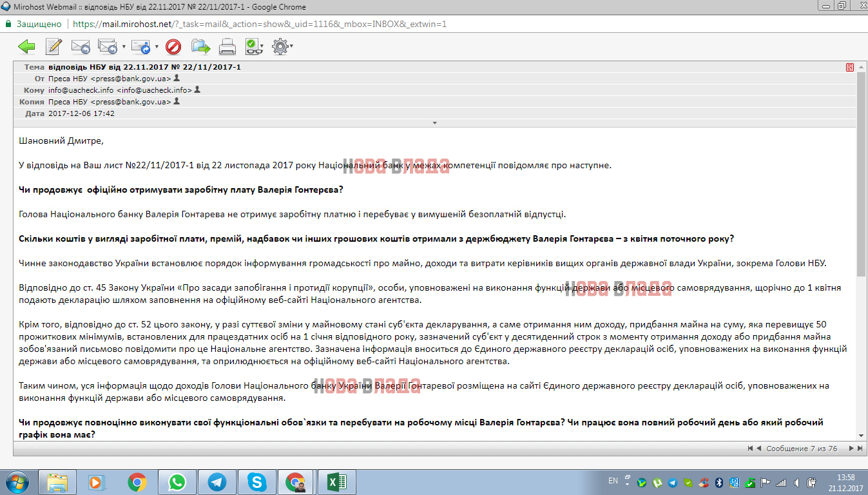Delete the message with the red prohibition icon
The image size is (868, 495).
coord(173,46)
